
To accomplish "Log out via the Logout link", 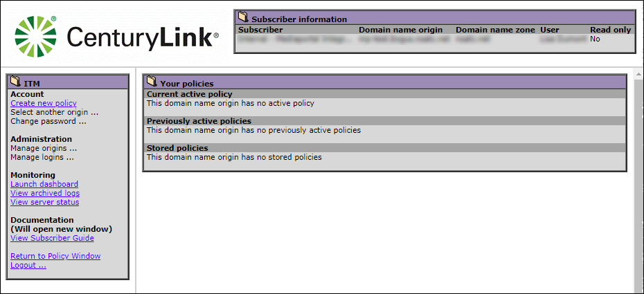I will [x=28, y=266].
